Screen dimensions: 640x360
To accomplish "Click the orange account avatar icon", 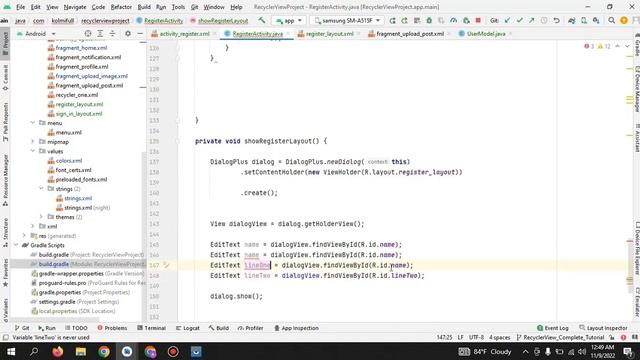I will pos(624,20).
